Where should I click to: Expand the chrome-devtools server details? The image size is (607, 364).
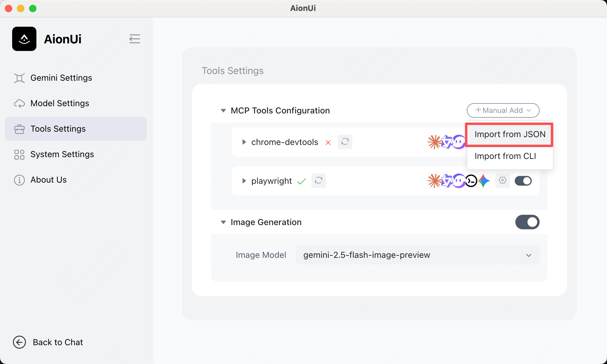tap(244, 142)
